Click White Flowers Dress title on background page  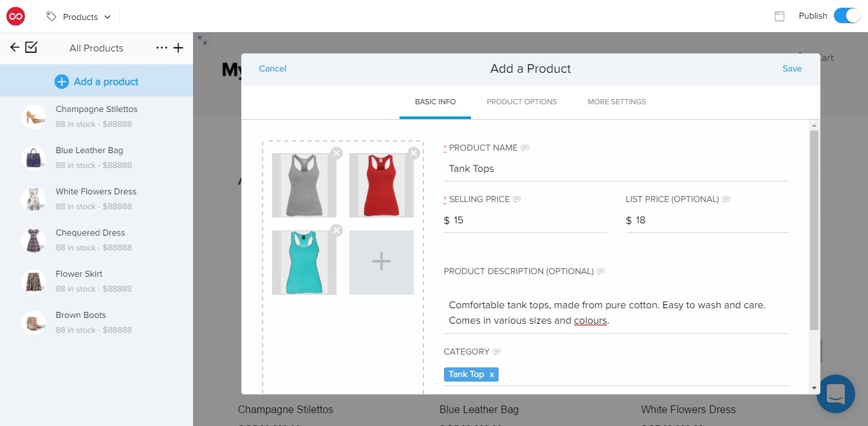688,409
